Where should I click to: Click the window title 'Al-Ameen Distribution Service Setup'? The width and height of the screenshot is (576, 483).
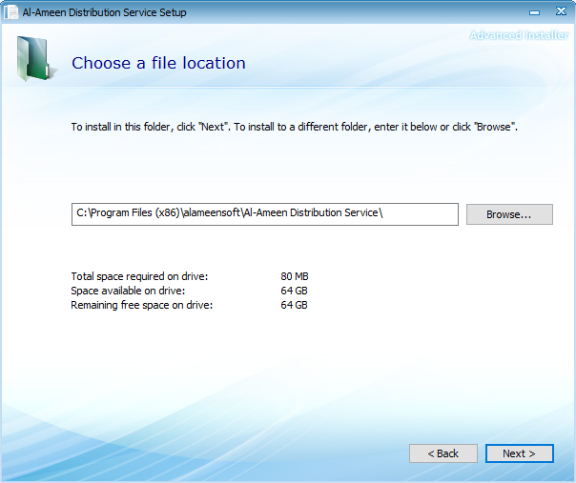(104, 12)
